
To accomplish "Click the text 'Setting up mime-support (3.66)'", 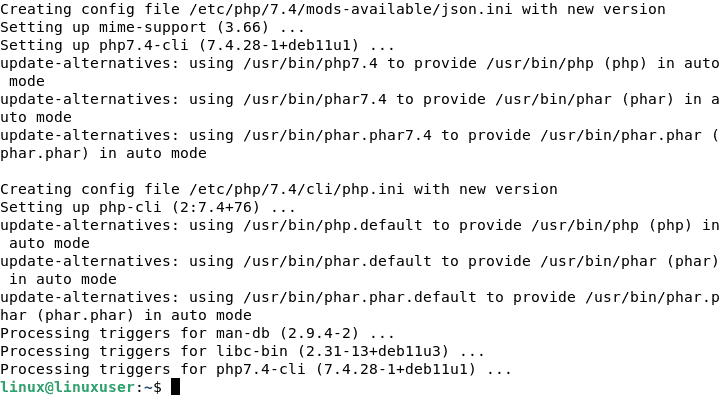I will click(x=134, y=27).
